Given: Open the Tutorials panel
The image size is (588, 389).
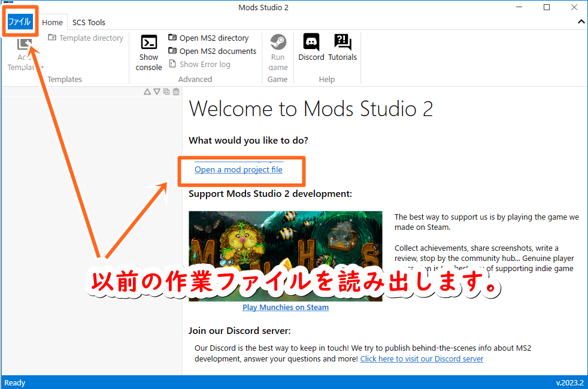Looking at the screenshot, I should (343, 48).
